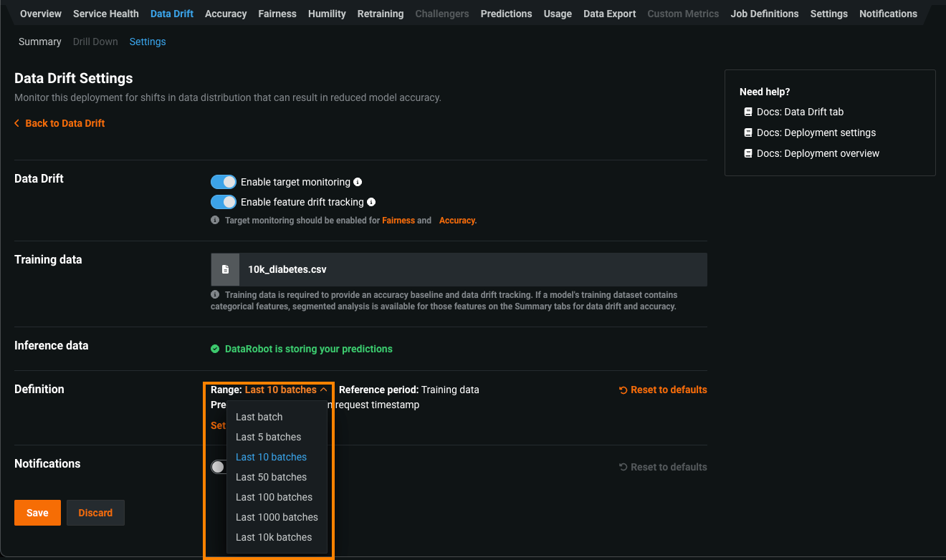Viewport: 946px width, 560px height.
Task: Toggle the Notifications switch
Action: (219, 467)
